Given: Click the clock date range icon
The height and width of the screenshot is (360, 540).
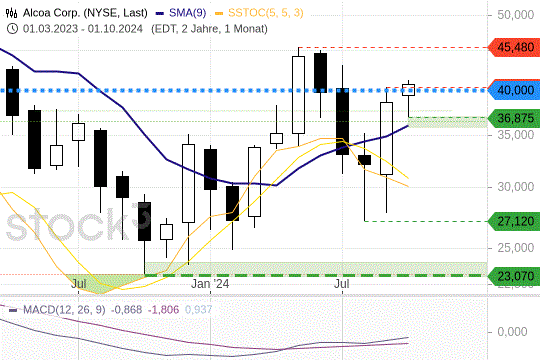Looking at the screenshot, I should pyautogui.click(x=12, y=29).
